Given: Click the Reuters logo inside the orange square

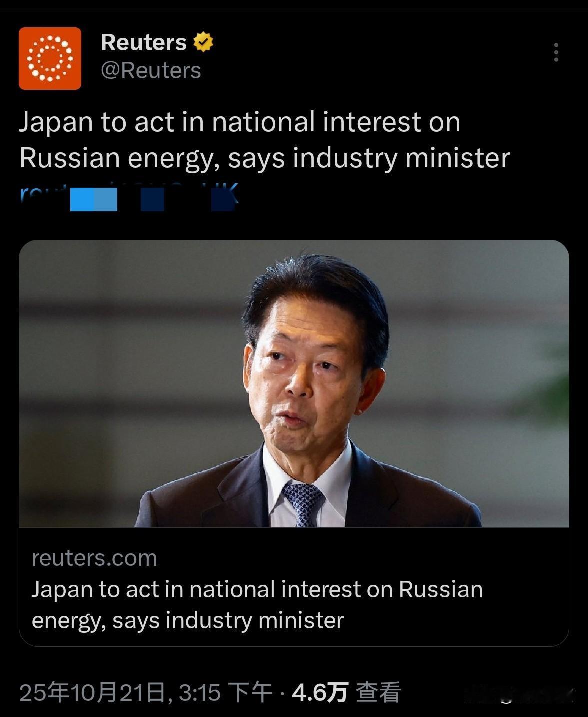Looking at the screenshot, I should click(x=49, y=57).
